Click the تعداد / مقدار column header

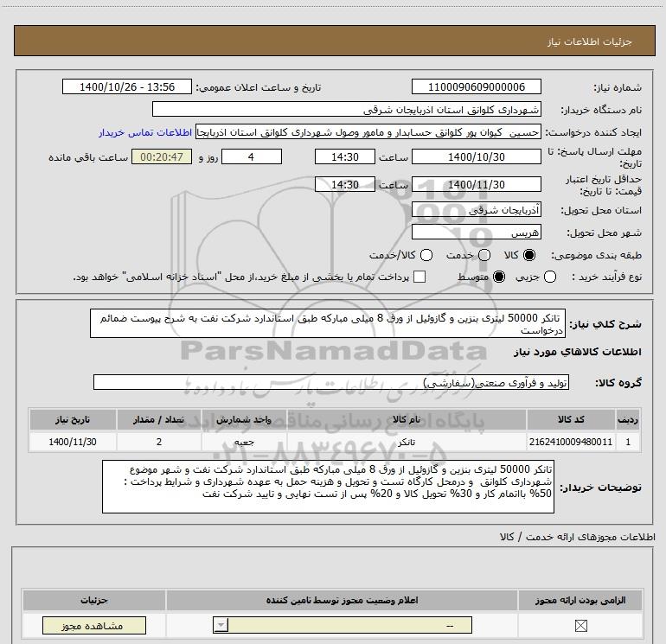tap(159, 419)
